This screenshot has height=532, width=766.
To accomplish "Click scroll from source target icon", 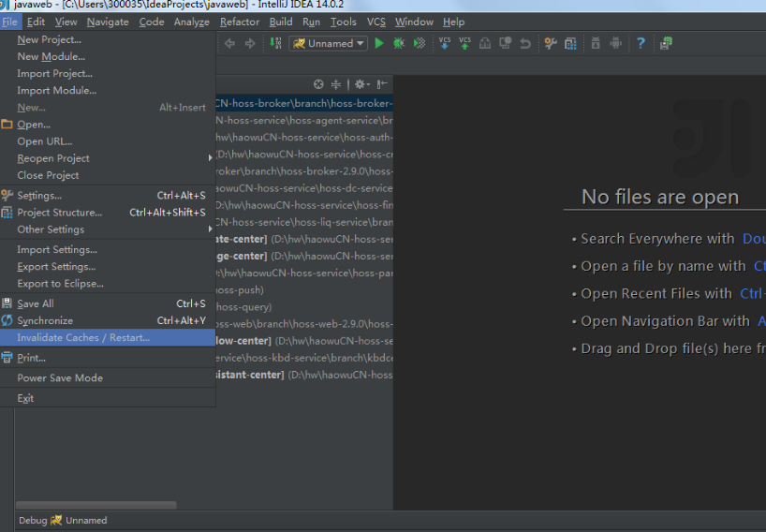I will coord(318,84).
